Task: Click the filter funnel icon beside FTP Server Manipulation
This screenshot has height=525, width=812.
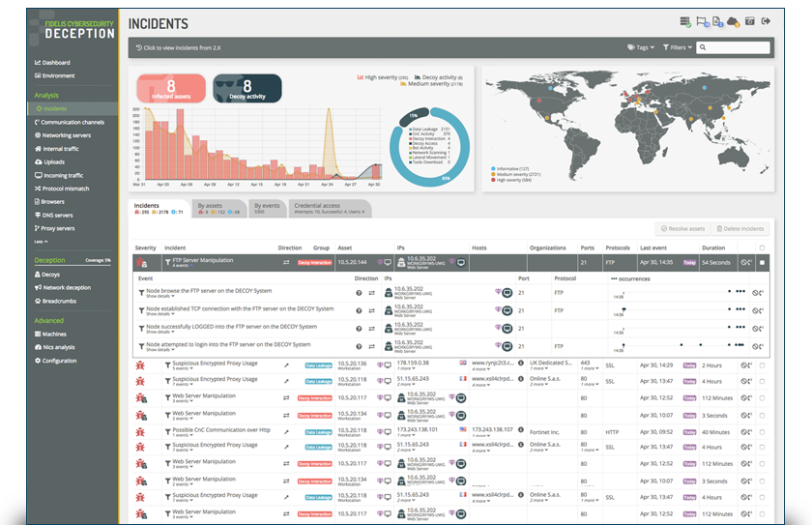Action: pos(168,263)
